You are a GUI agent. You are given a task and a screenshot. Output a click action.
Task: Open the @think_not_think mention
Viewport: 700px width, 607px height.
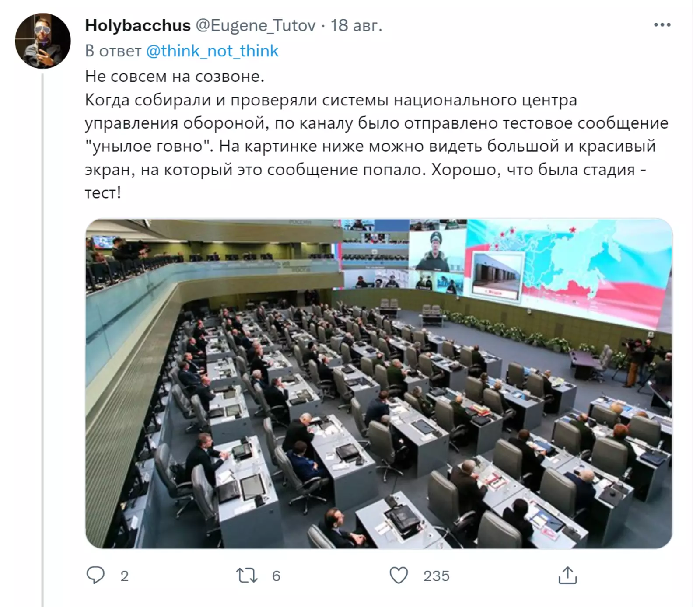pos(212,51)
